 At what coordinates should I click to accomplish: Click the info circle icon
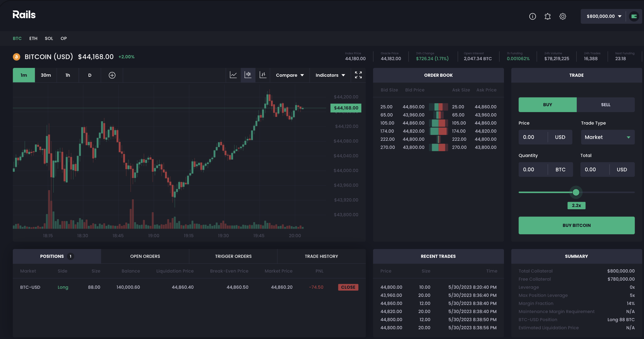[x=532, y=16]
